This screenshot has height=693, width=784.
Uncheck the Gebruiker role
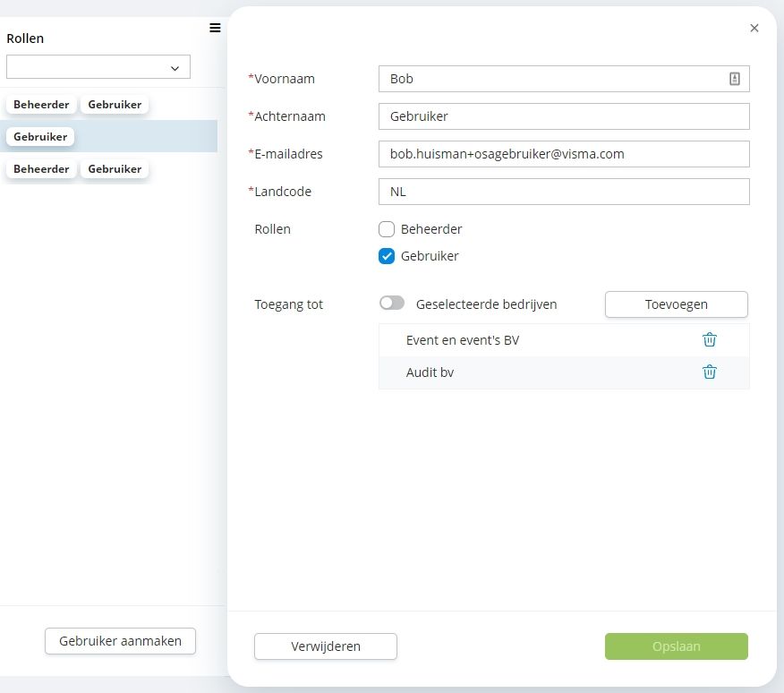[x=386, y=256]
